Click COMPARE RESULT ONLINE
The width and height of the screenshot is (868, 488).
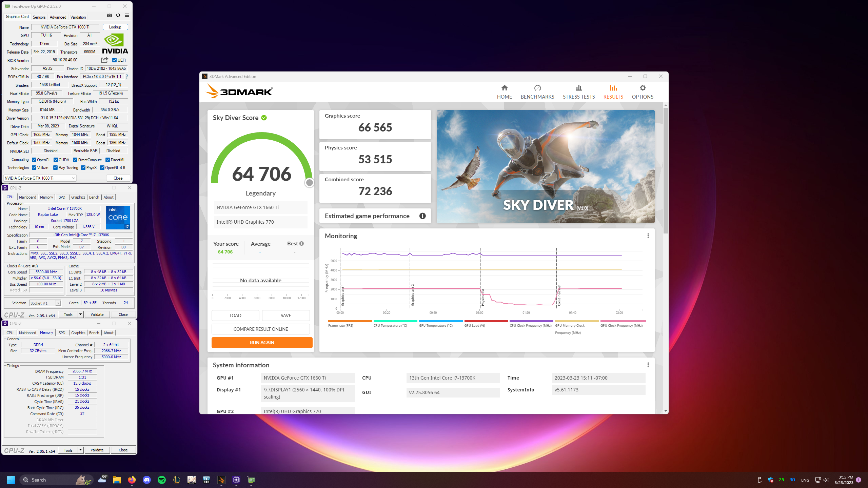pyautogui.click(x=261, y=329)
